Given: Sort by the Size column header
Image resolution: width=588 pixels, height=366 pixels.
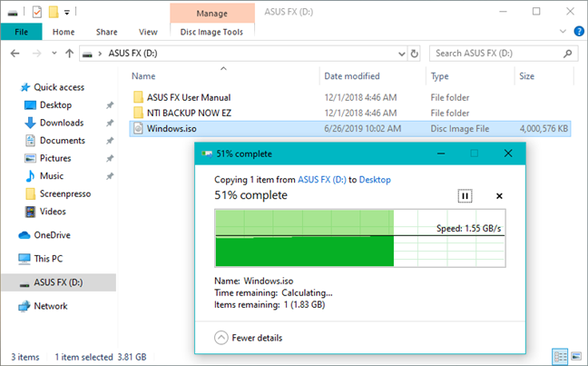Looking at the screenshot, I should tap(526, 76).
